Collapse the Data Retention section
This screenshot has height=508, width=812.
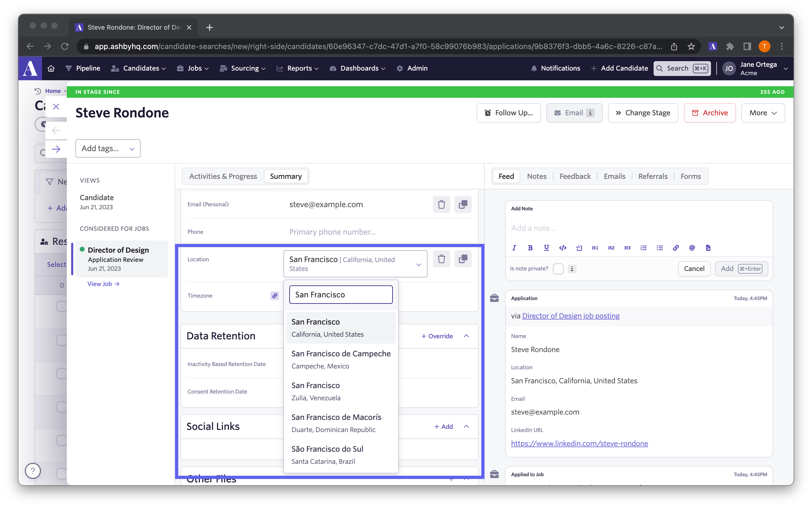tap(466, 336)
